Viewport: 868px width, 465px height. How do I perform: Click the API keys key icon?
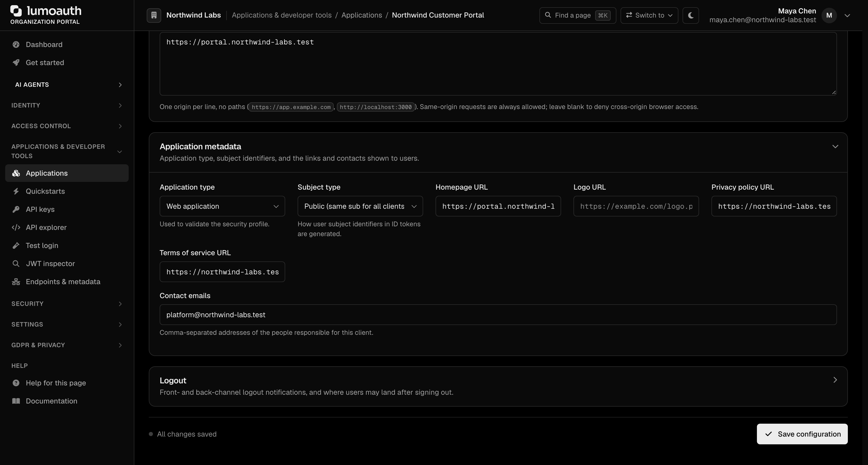pos(16,209)
